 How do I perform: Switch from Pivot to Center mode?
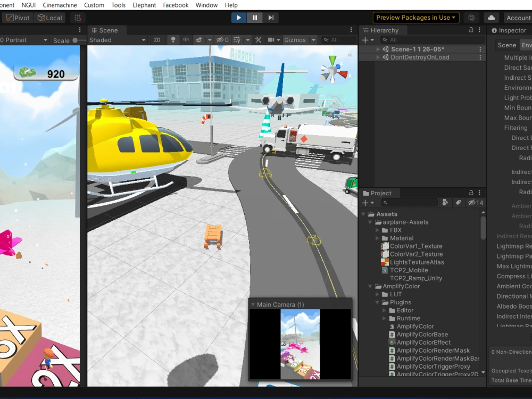point(18,18)
